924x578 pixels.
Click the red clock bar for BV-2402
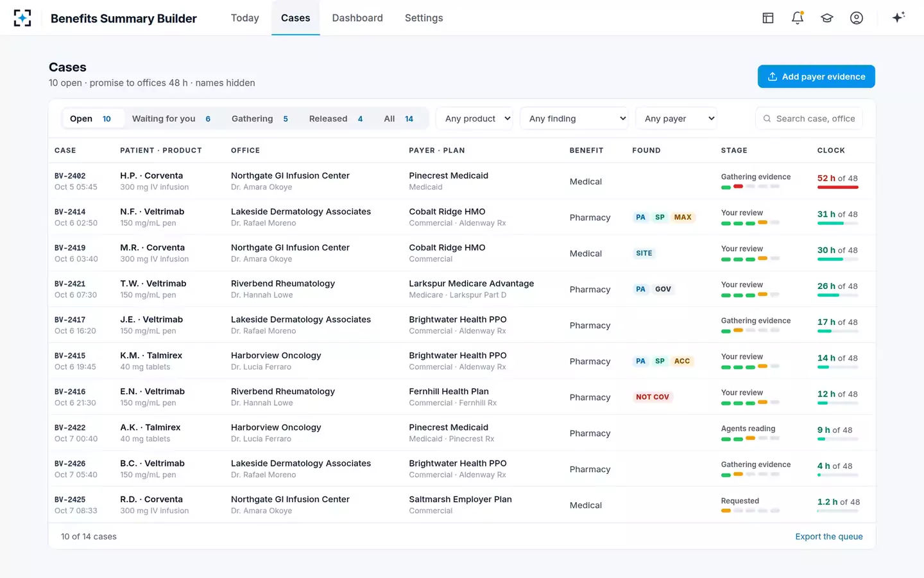[837, 188]
